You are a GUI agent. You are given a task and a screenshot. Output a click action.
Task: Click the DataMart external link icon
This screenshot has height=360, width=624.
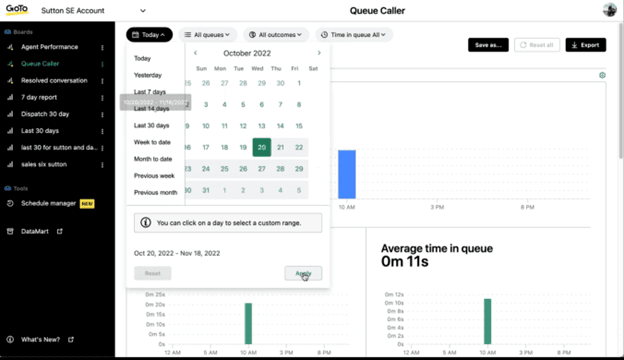[x=60, y=231]
